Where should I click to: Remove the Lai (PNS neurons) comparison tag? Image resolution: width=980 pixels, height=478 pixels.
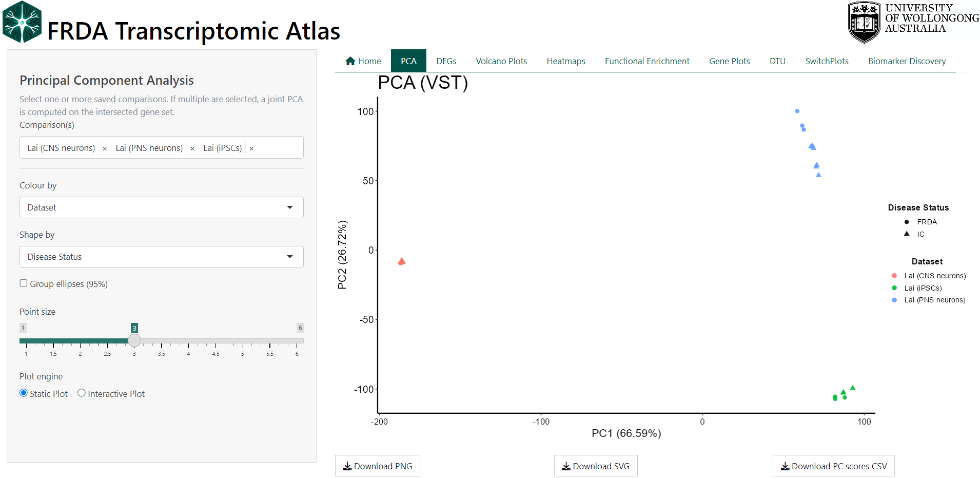click(192, 148)
